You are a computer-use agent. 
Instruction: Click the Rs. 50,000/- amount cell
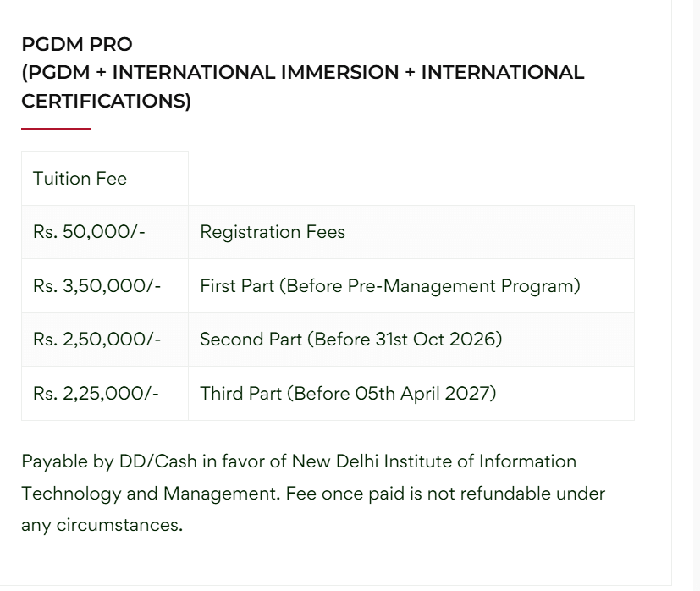point(89,232)
